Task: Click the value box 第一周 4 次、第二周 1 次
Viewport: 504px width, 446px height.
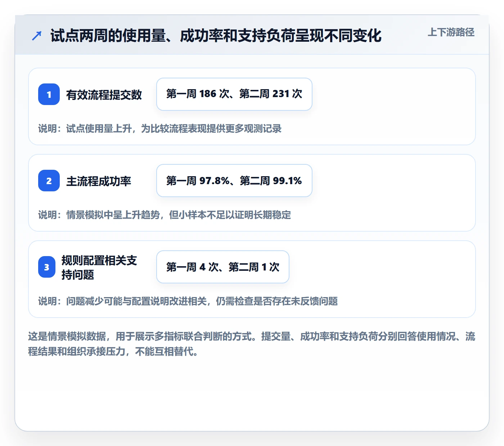Action: tap(222, 267)
